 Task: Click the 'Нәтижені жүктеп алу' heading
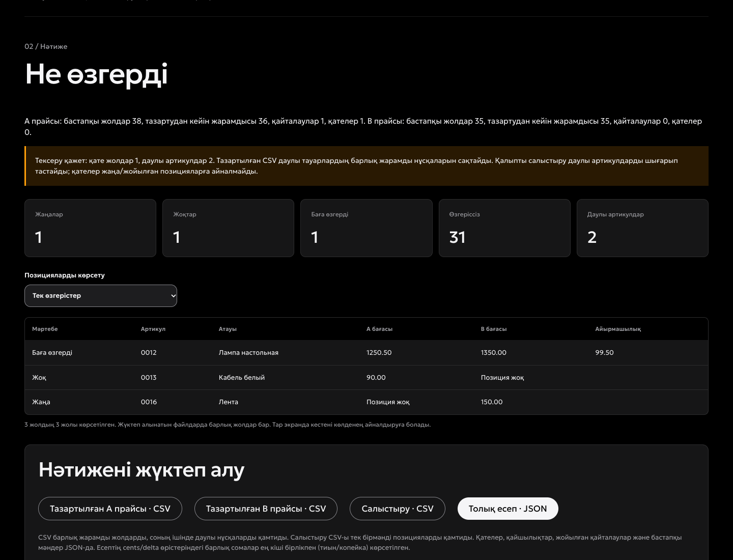(142, 470)
